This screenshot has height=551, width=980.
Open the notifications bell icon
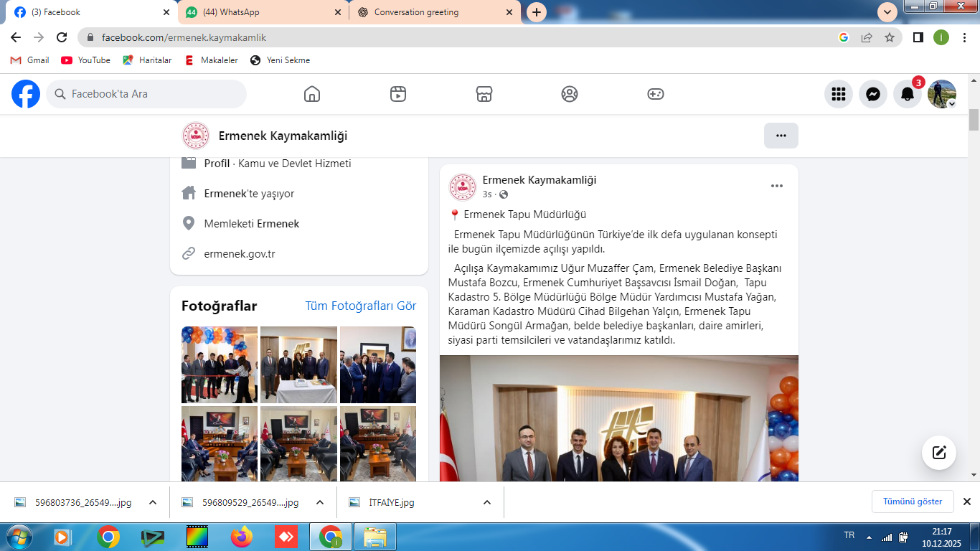(x=907, y=94)
